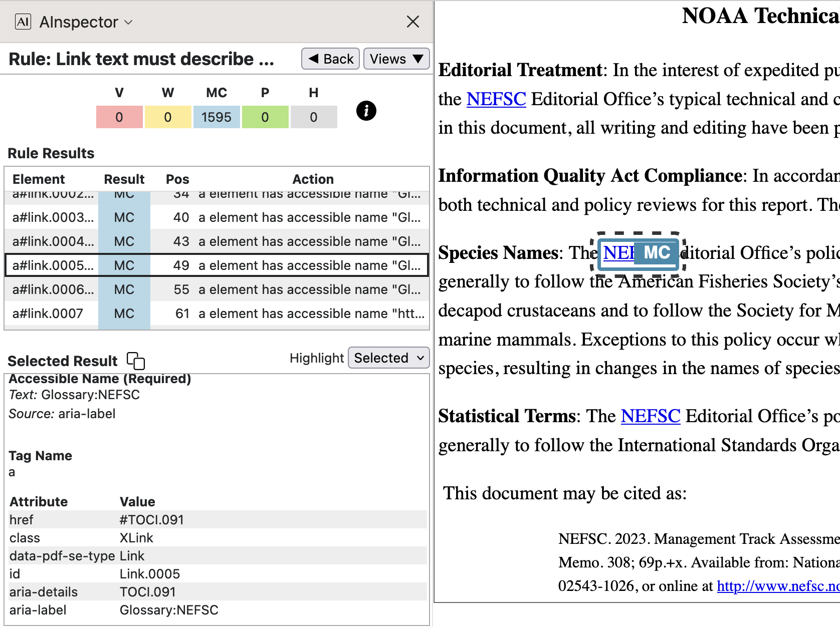Click the info circle icon
The width and height of the screenshot is (840, 627).
click(366, 111)
